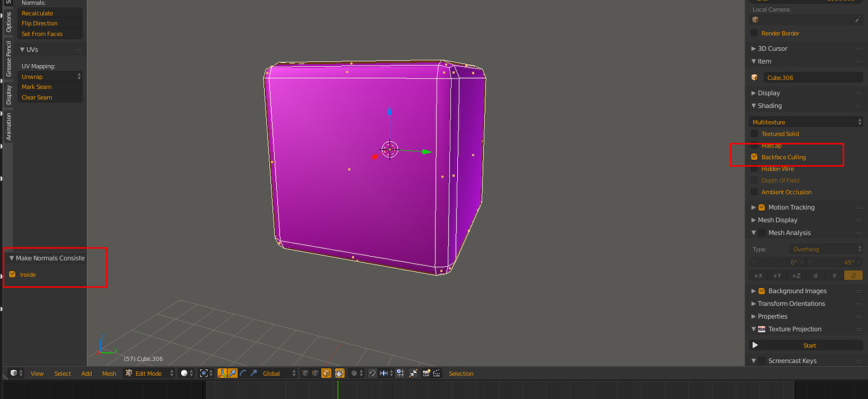This screenshot has width=868, height=399.
Task: Disable the Backface Culling checkbox
Action: tap(753, 157)
